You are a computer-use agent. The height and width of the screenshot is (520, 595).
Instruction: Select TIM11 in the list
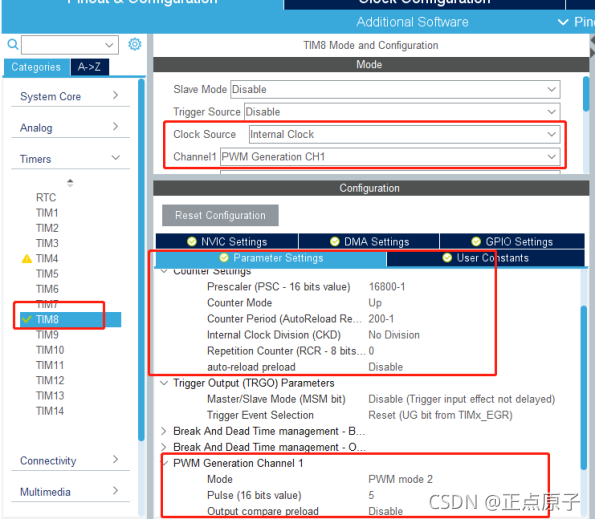[x=50, y=365]
